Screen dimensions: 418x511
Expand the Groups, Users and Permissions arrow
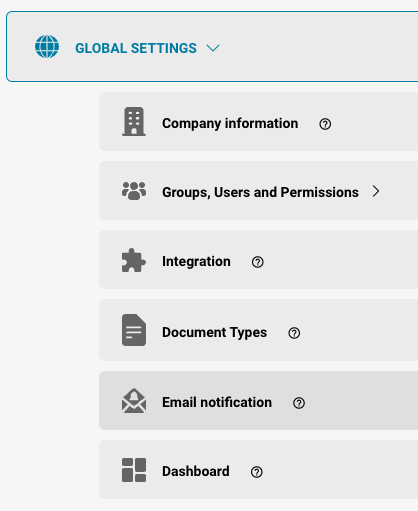tap(376, 191)
